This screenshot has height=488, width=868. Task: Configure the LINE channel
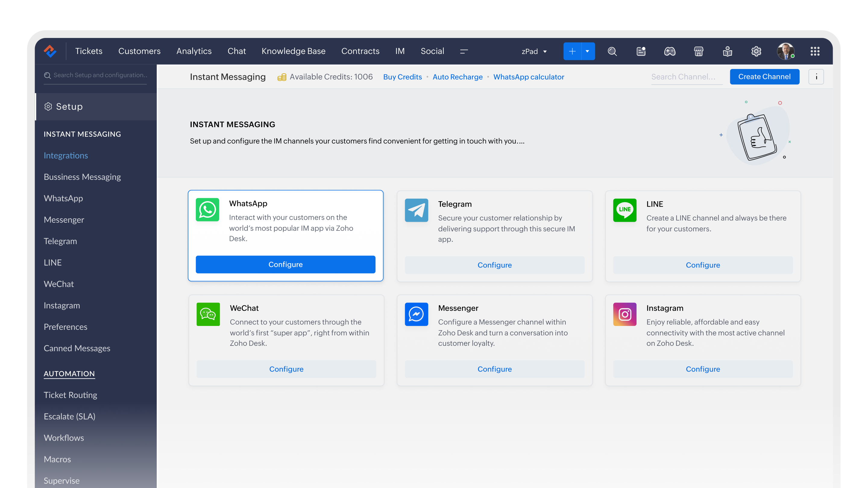click(x=703, y=265)
